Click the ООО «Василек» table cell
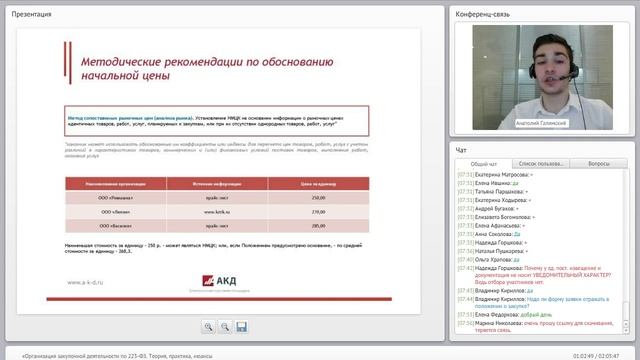Image resolution: width=640 pixels, height=360 pixels. click(x=116, y=226)
